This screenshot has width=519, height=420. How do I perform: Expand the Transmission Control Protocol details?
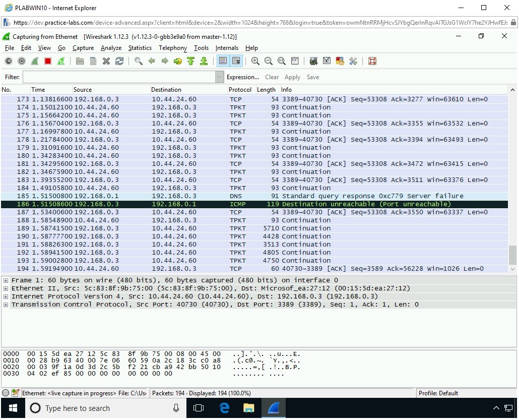coord(6,305)
